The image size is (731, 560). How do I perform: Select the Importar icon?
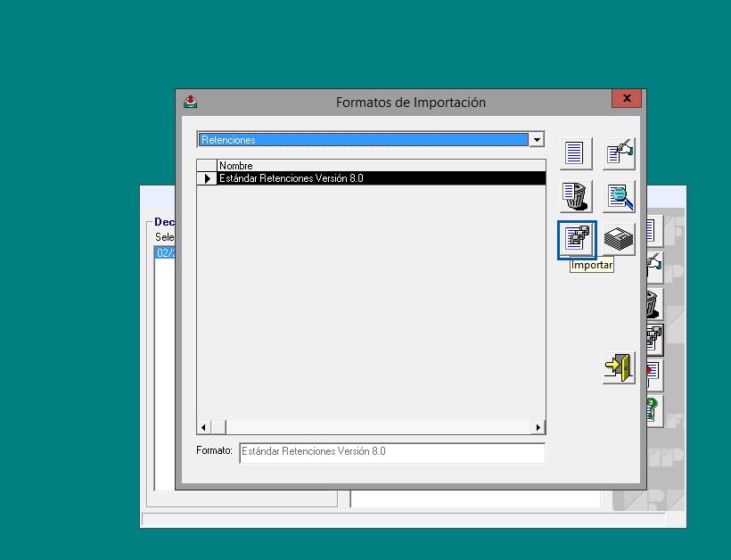576,238
